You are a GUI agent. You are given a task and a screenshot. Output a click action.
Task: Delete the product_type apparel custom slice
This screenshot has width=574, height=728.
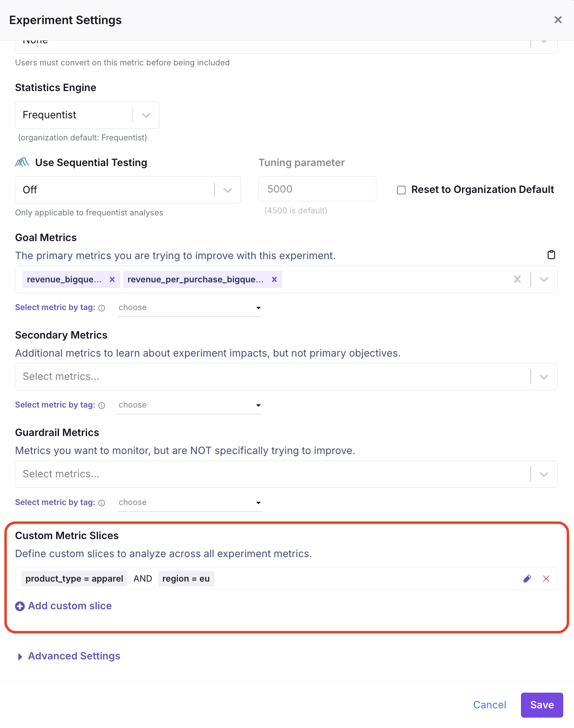point(546,578)
